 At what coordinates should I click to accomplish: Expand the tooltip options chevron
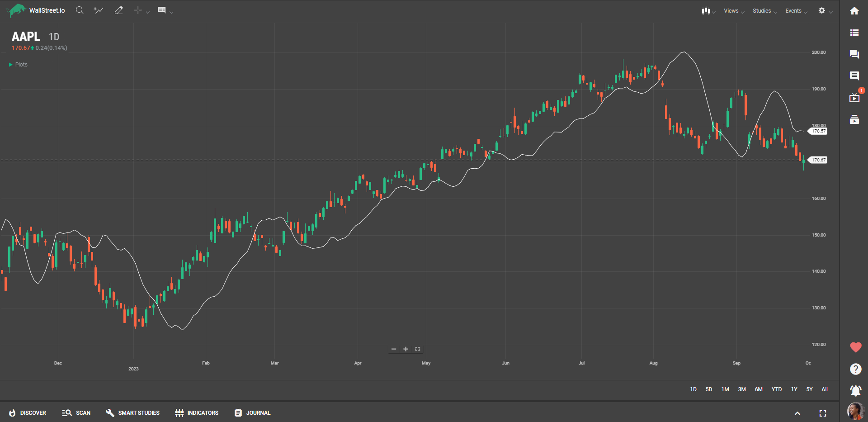click(171, 12)
